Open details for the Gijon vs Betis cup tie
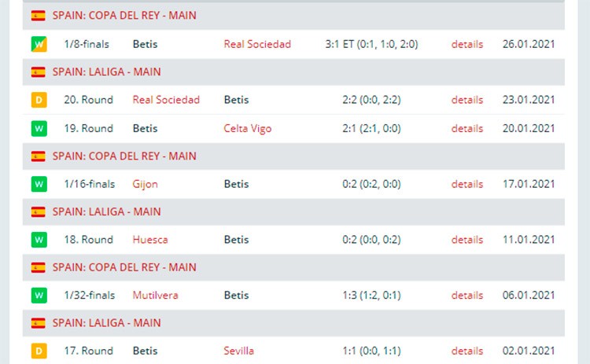The height and width of the screenshot is (364, 590). point(467,184)
